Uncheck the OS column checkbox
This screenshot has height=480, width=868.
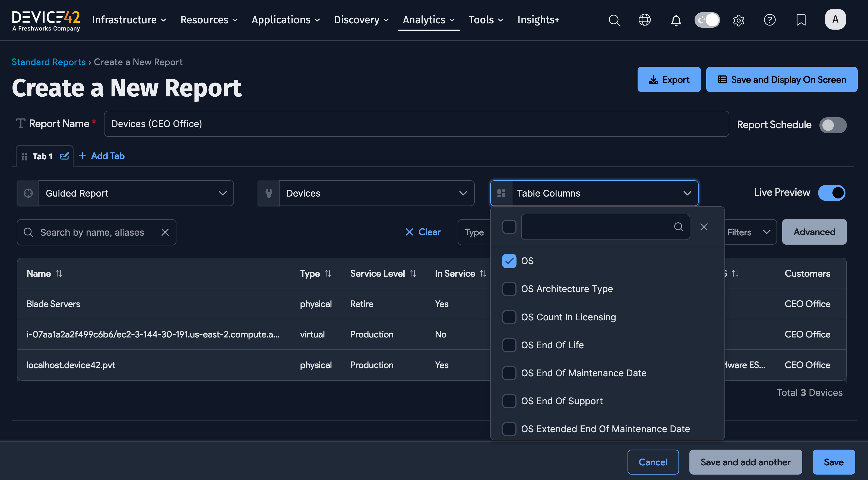[x=509, y=261]
